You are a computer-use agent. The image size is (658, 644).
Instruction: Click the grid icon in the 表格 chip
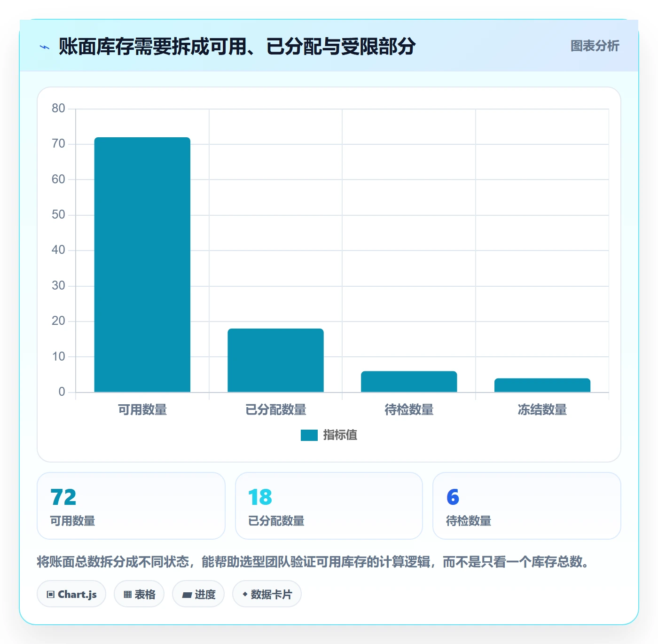click(127, 595)
